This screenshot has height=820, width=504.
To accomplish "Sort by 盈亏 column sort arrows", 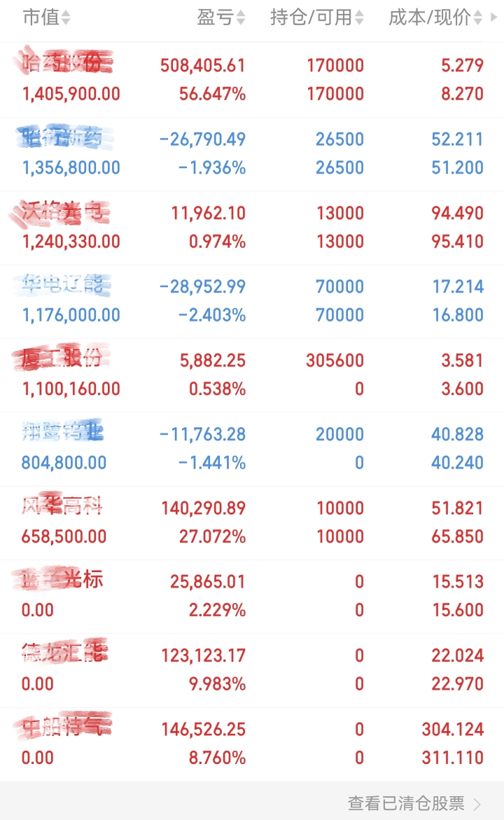I will (241, 18).
